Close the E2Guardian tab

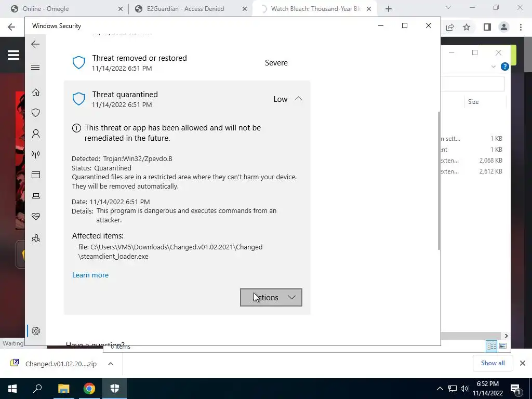click(x=245, y=9)
